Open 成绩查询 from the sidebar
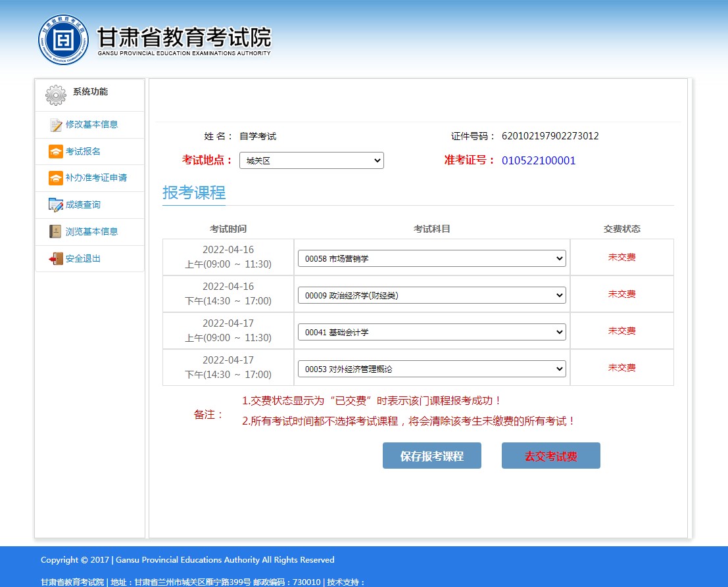Screen dimensions: 728x587 tap(55, 204)
